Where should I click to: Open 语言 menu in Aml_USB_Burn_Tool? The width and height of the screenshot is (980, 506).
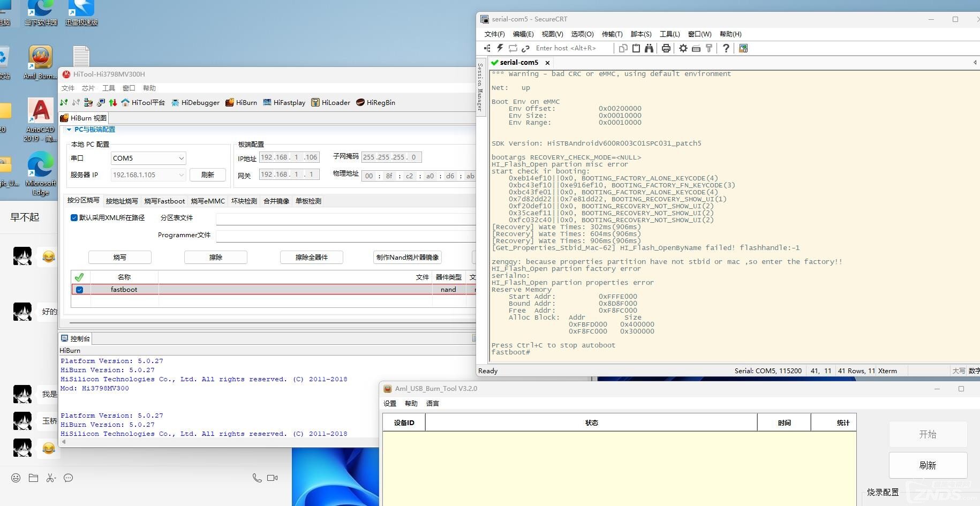pyautogui.click(x=433, y=403)
